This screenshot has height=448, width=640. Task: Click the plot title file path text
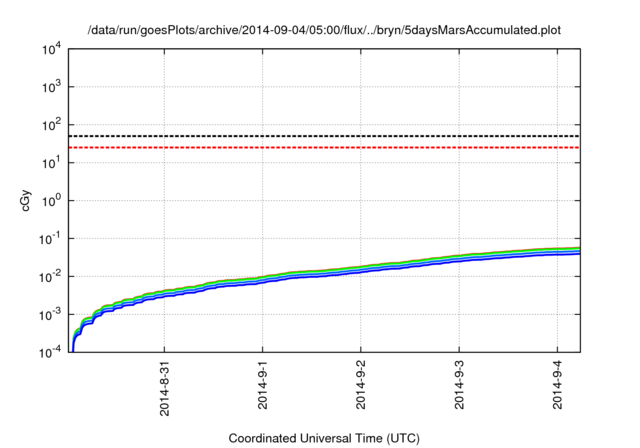[x=324, y=30]
